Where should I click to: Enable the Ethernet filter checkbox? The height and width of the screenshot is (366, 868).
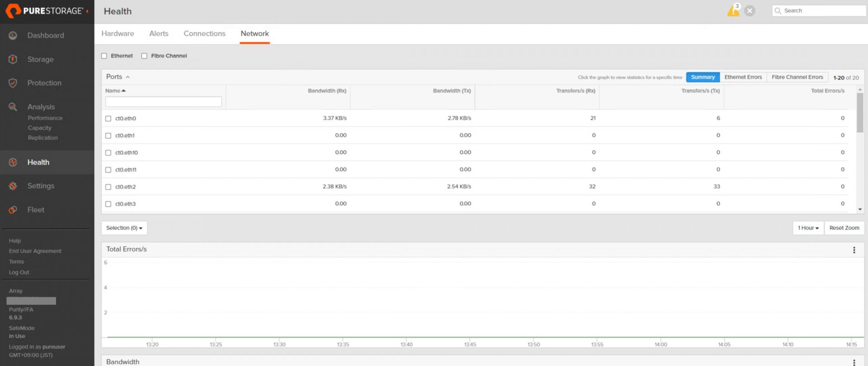point(104,56)
